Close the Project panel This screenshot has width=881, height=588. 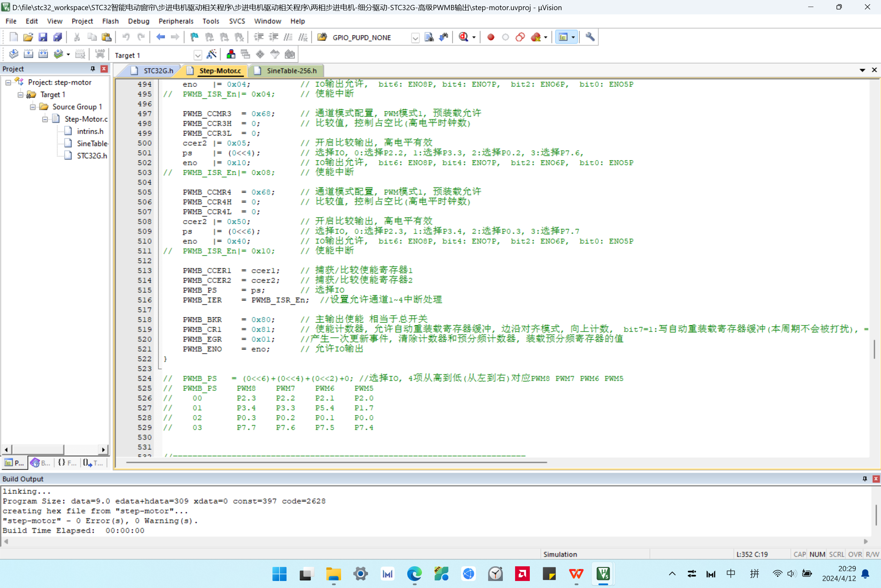pyautogui.click(x=104, y=69)
